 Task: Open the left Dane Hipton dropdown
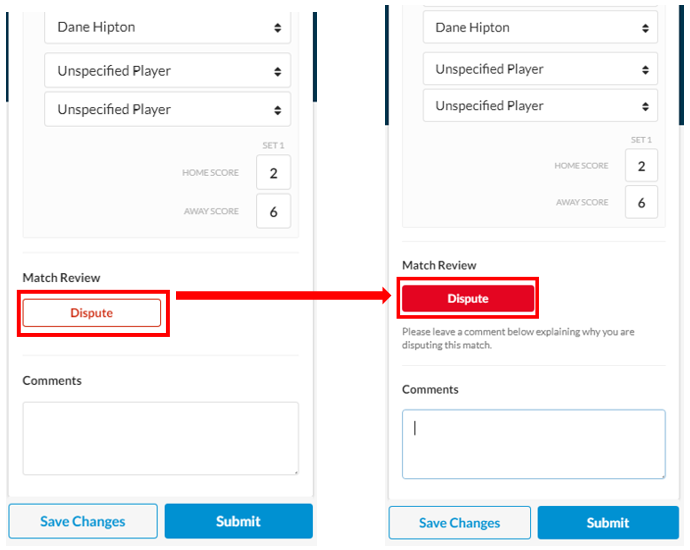[167, 27]
